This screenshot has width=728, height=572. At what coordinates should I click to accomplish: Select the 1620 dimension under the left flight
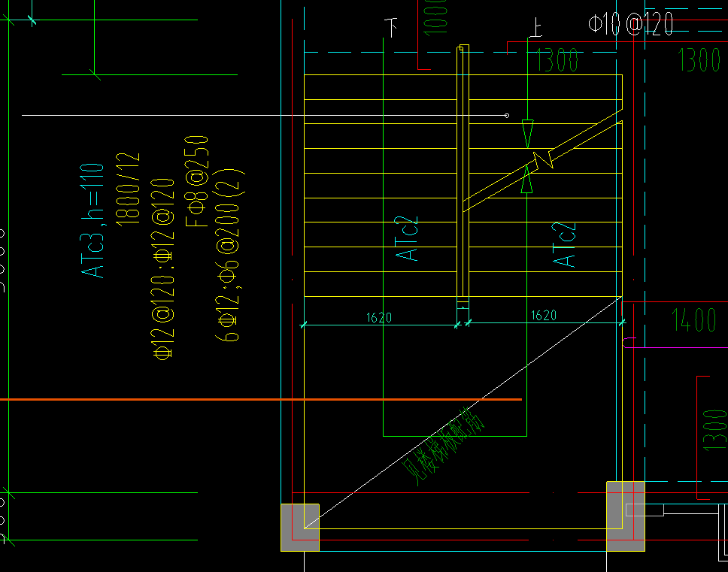[x=379, y=318]
